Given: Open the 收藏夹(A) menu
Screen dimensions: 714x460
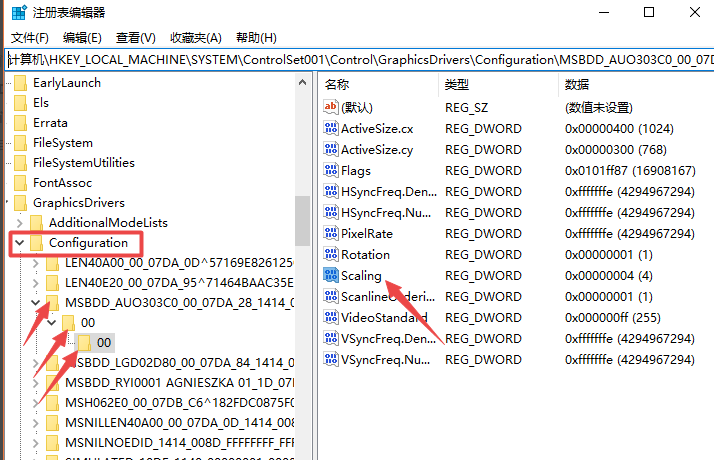Looking at the screenshot, I should (195, 38).
